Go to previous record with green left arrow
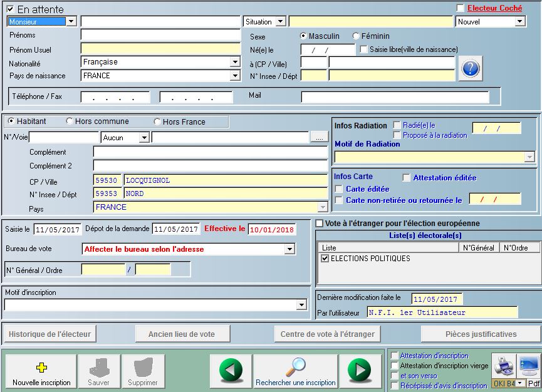Viewport: 542px width, 392px height. (231, 371)
